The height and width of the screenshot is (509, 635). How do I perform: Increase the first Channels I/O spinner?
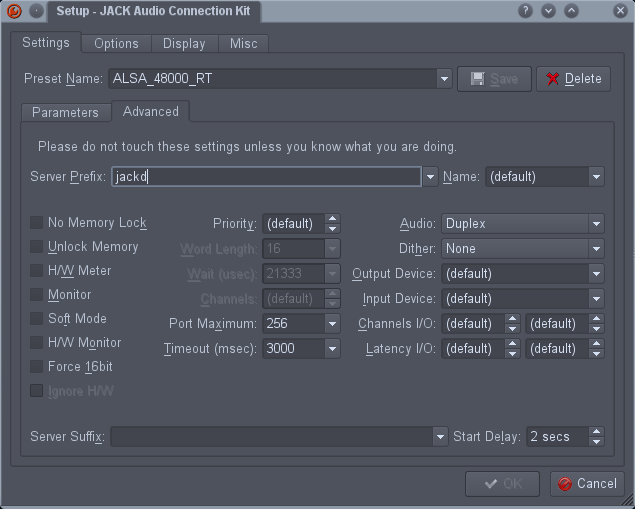(512, 319)
